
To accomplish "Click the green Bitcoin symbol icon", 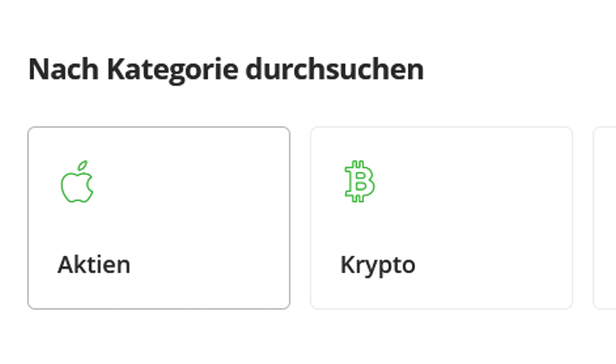I will pos(360,181).
